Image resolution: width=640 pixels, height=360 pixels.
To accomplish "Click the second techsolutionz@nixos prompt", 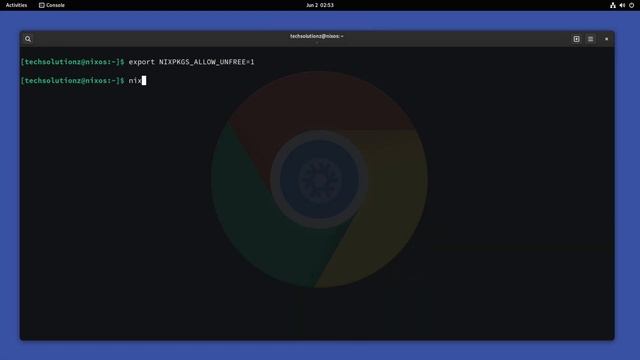I will pos(73,81).
